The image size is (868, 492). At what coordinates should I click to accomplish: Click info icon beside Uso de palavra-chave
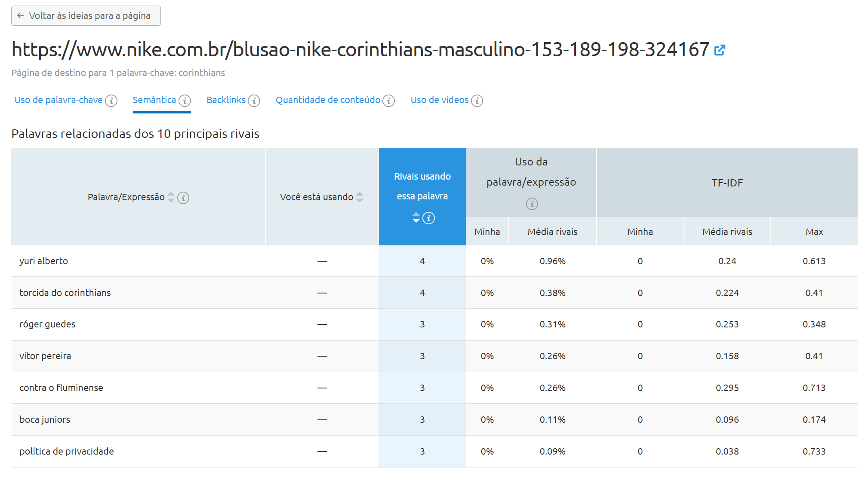111,101
